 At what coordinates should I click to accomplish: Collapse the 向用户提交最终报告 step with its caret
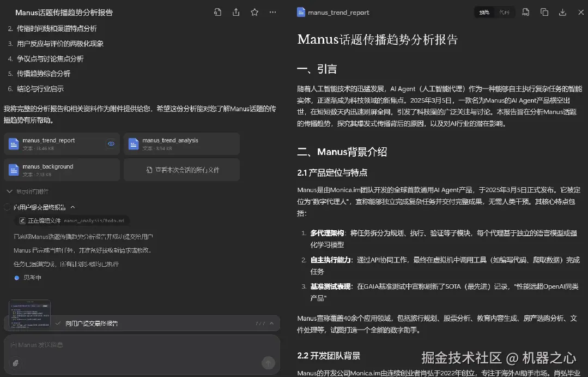(72, 207)
